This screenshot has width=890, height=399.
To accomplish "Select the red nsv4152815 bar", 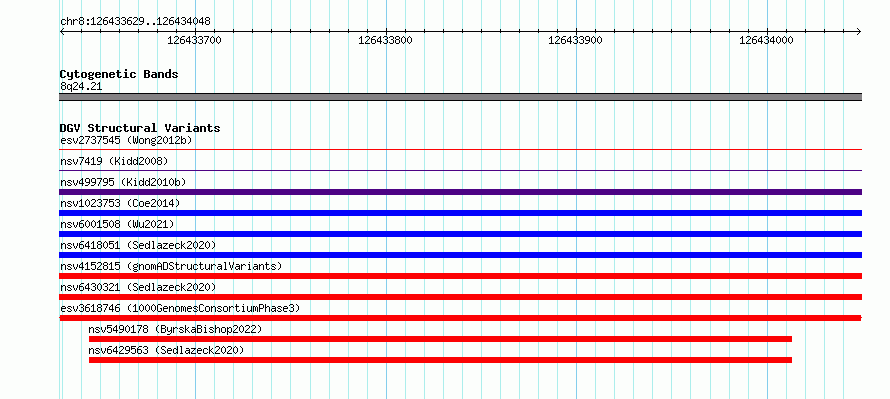I will pos(461,276).
